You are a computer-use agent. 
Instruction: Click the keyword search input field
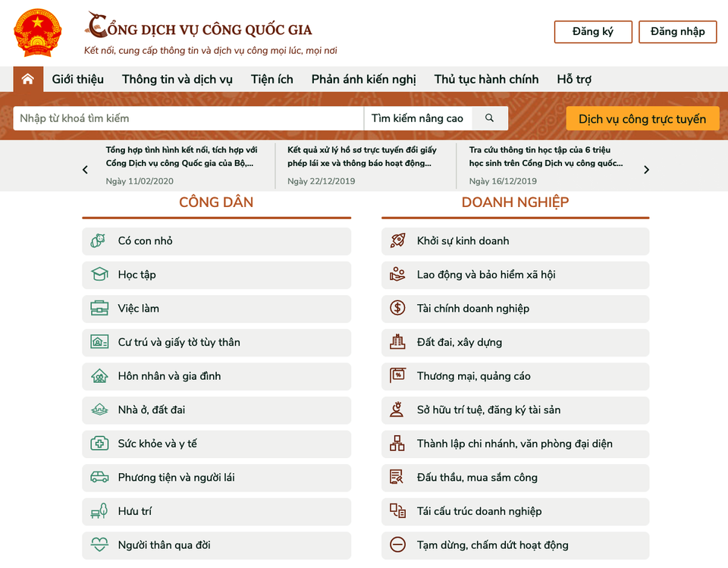click(189, 118)
